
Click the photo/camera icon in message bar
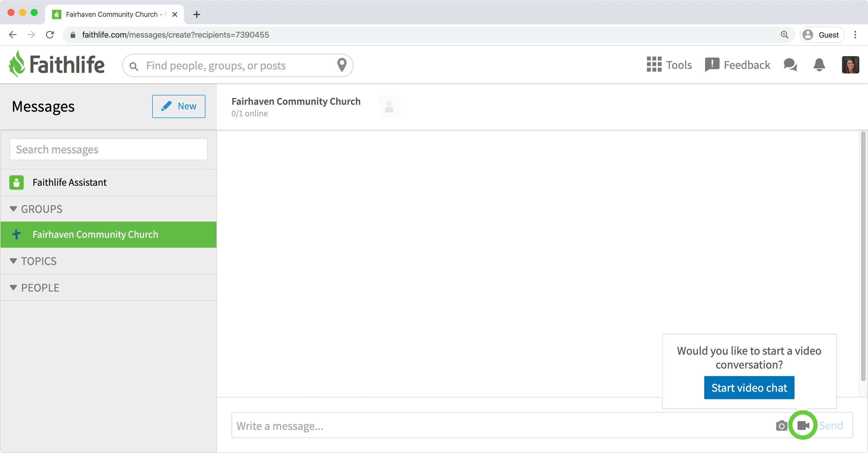coord(781,426)
